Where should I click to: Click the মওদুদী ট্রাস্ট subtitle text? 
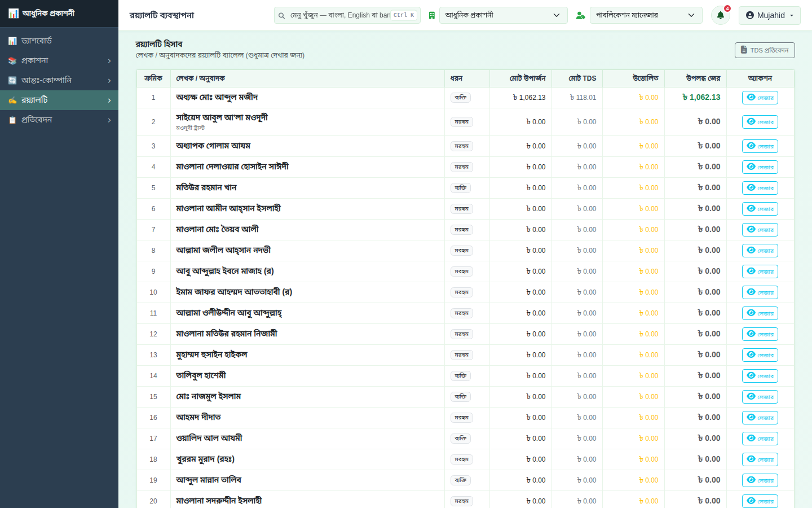point(190,128)
